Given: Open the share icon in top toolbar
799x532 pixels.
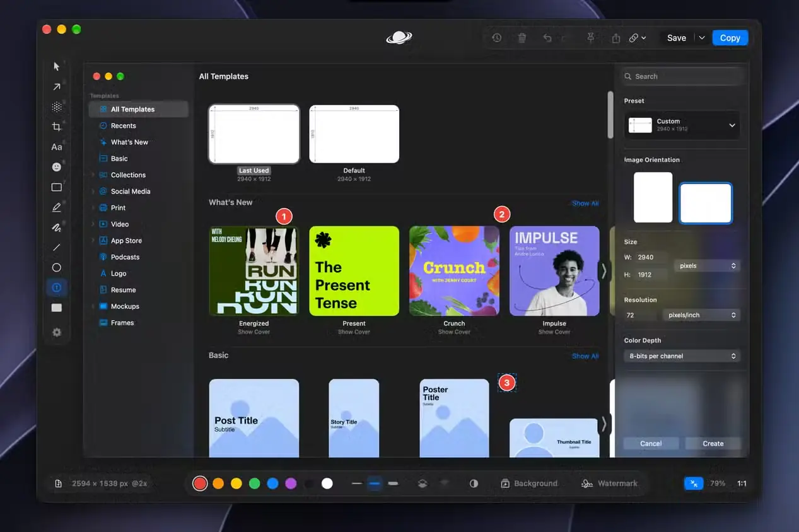Looking at the screenshot, I should [x=616, y=38].
